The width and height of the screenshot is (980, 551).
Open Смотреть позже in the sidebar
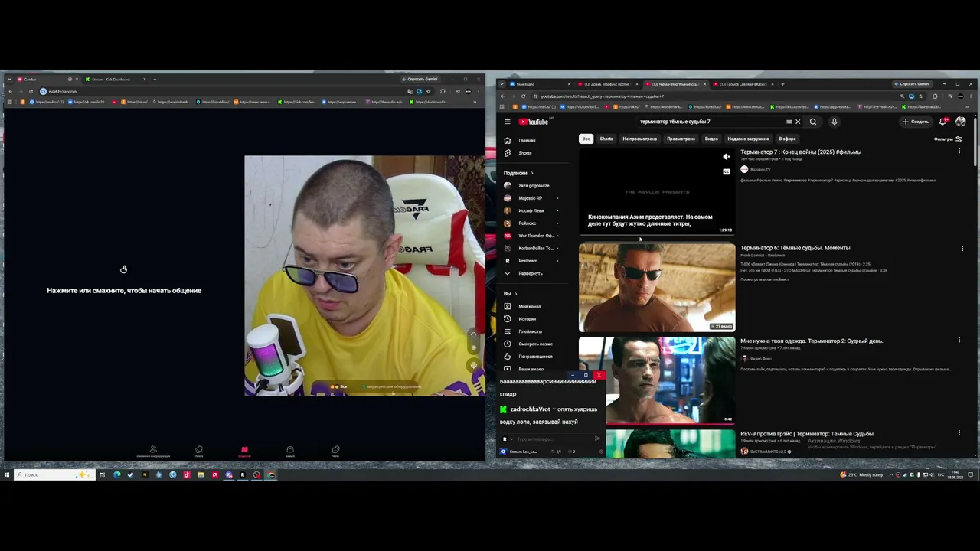pos(536,344)
